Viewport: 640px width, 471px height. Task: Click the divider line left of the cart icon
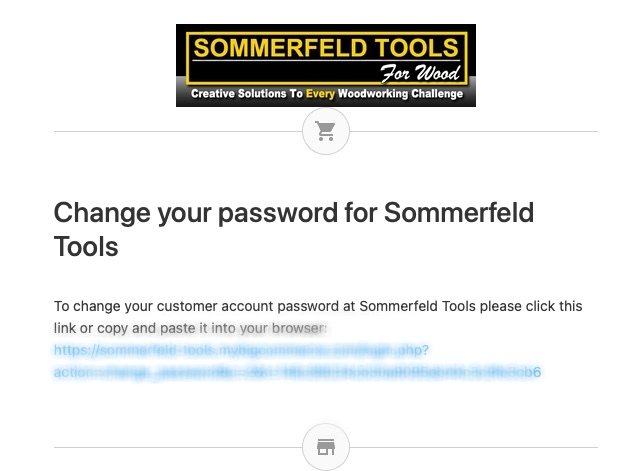(x=178, y=131)
